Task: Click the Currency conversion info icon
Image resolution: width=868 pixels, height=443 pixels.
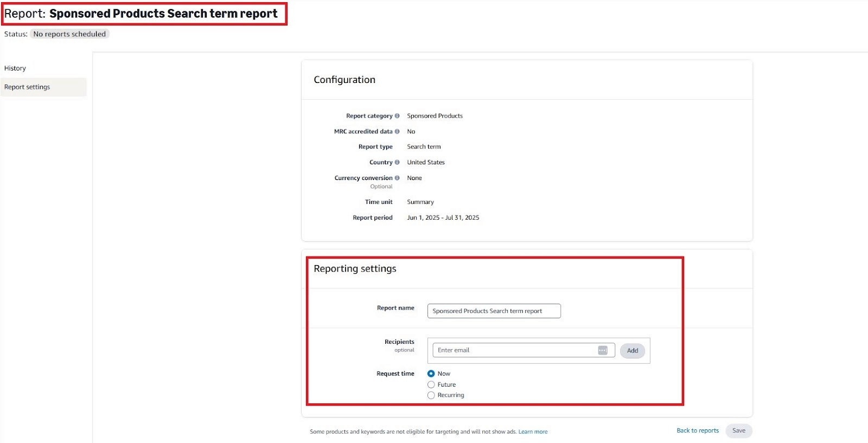Action: pyautogui.click(x=397, y=178)
